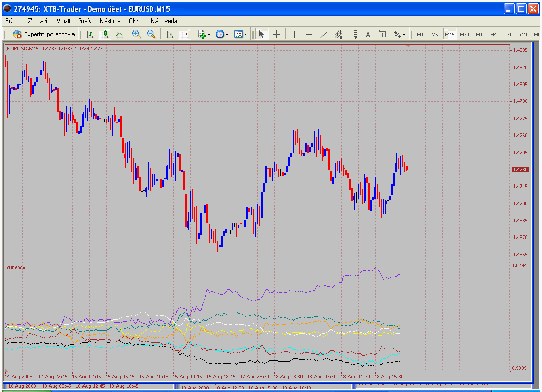This screenshot has height=392, width=542.
Task: Toggle the chart shift button
Action: (x=184, y=34)
